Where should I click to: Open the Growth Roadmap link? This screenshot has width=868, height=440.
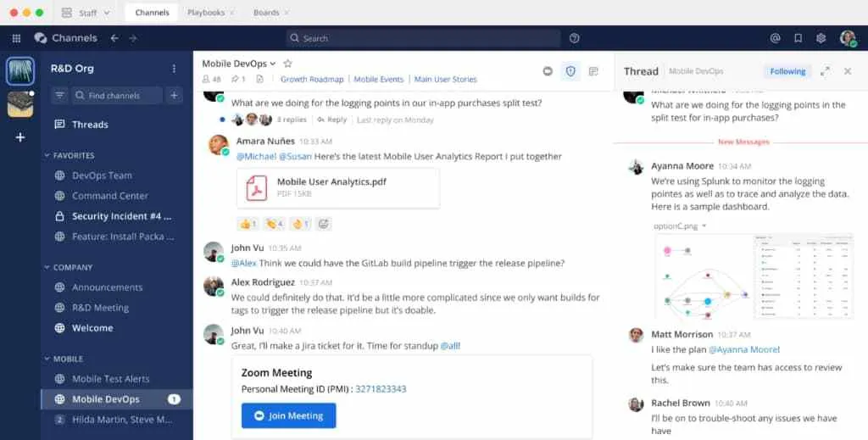pyautogui.click(x=312, y=79)
